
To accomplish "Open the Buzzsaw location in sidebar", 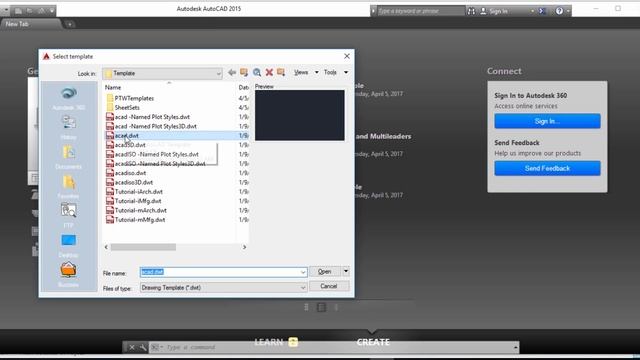I will point(69,275).
